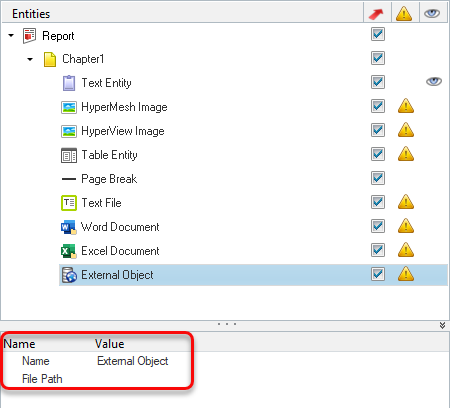This screenshot has height=408, width=450.
Task: Click the External Object globe icon
Action: click(69, 275)
